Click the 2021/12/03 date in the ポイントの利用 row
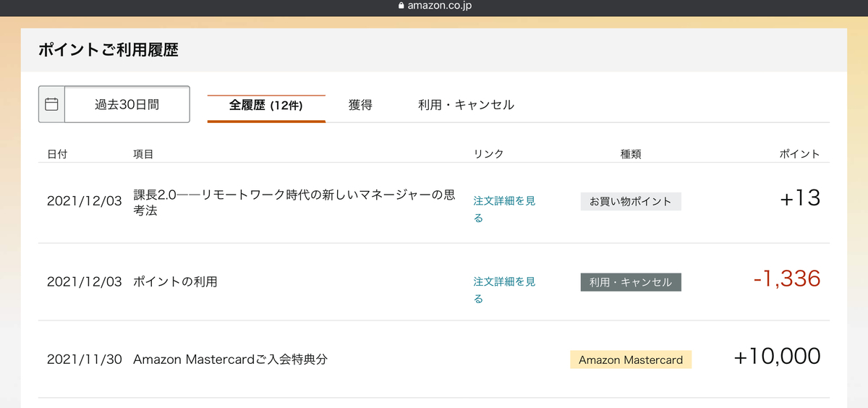This screenshot has width=868, height=408. click(x=85, y=282)
